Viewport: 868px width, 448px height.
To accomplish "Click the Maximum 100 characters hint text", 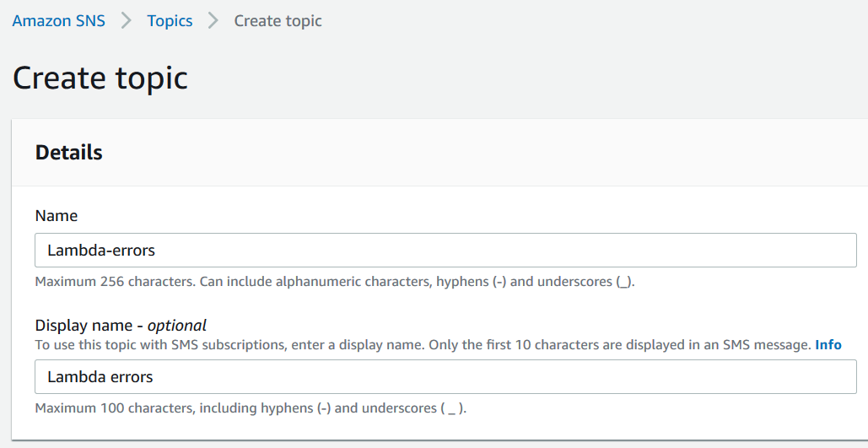I will pos(251,408).
